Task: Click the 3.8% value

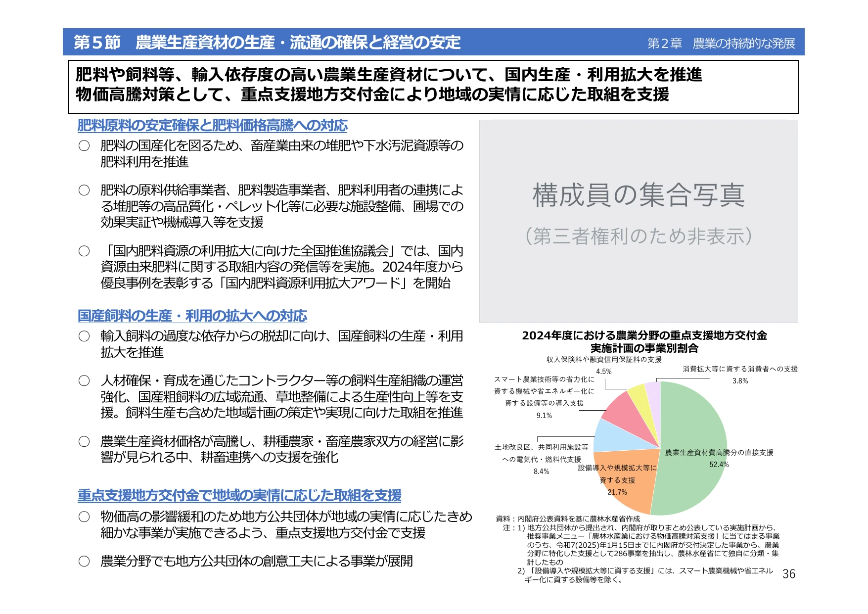Action: [740, 381]
